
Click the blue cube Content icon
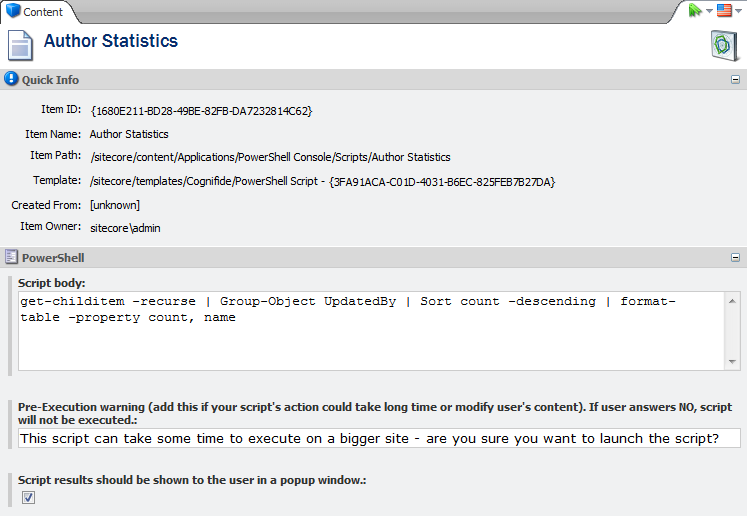click(13, 11)
